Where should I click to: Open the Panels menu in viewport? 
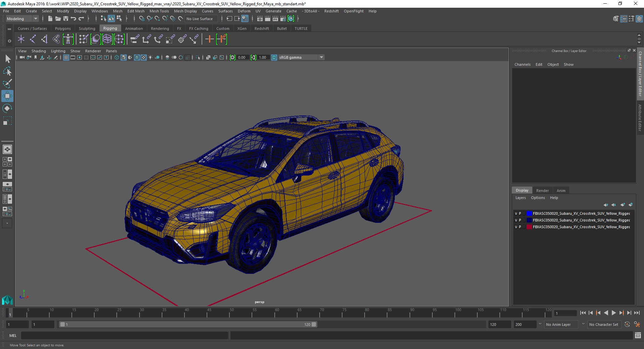pyautogui.click(x=111, y=51)
